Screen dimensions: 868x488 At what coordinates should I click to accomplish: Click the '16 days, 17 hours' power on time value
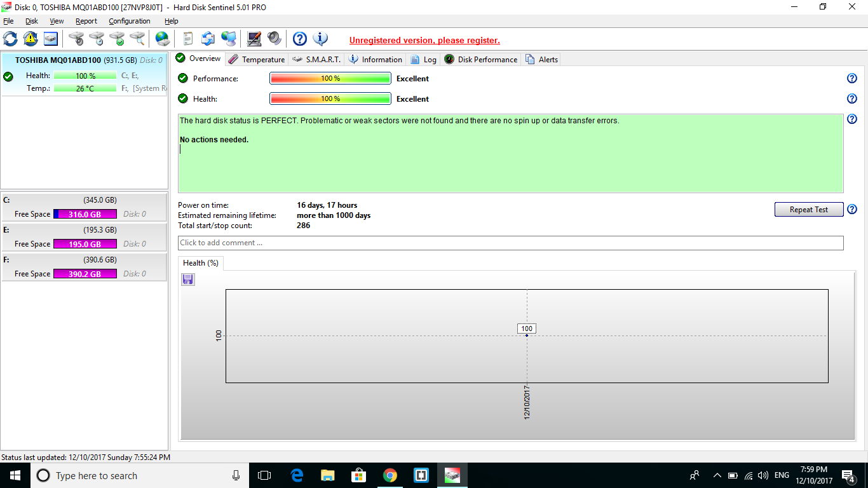[x=327, y=205]
